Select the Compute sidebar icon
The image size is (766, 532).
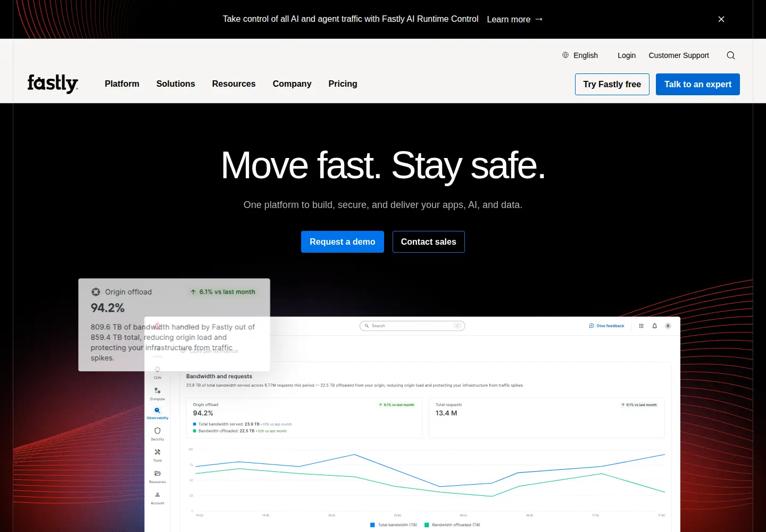157,390
